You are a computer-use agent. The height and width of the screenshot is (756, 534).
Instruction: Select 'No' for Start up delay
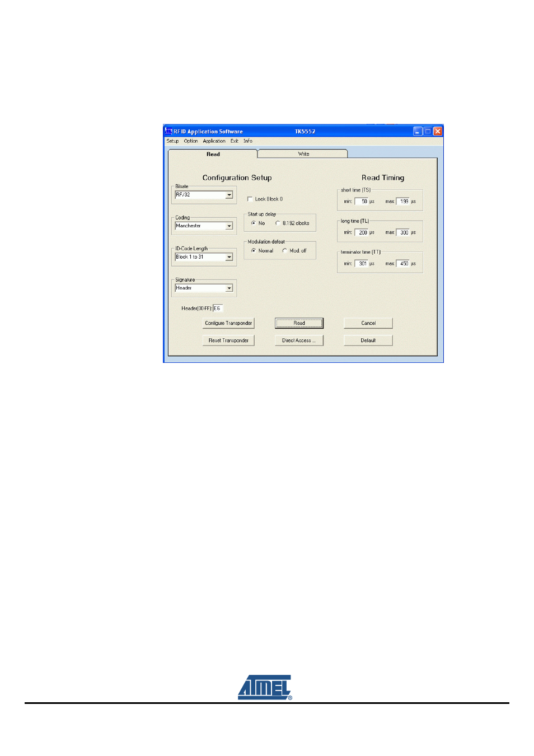tap(254, 223)
